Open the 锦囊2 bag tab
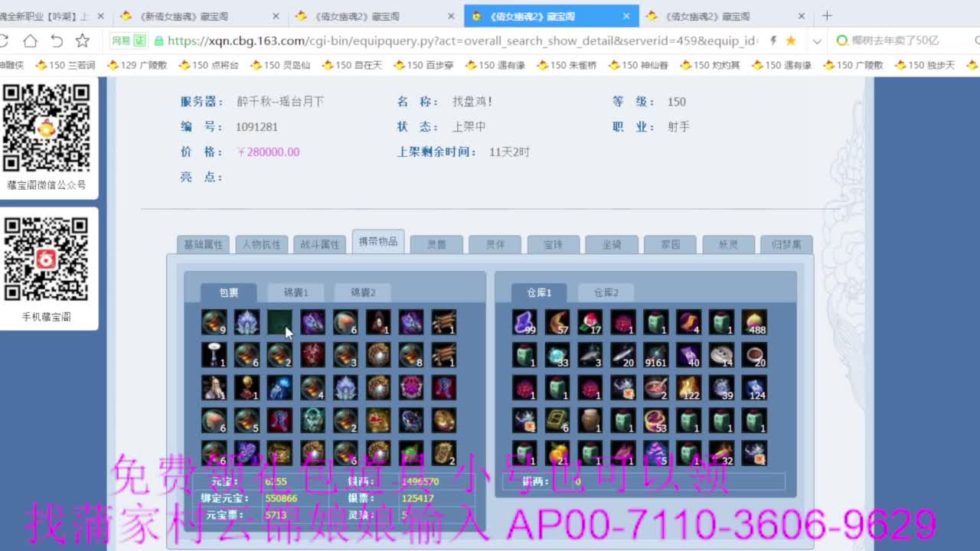 click(363, 292)
